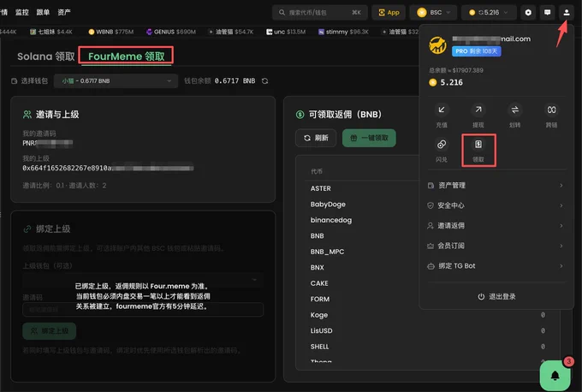This screenshot has width=582, height=392.
Task: Open the BSC network dropdown
Action: coord(433,13)
